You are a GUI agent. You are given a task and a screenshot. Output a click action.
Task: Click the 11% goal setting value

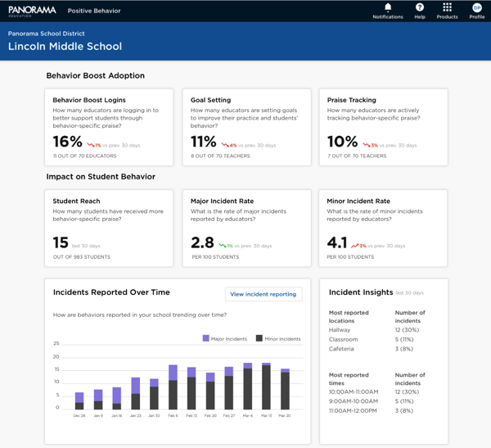click(x=204, y=142)
